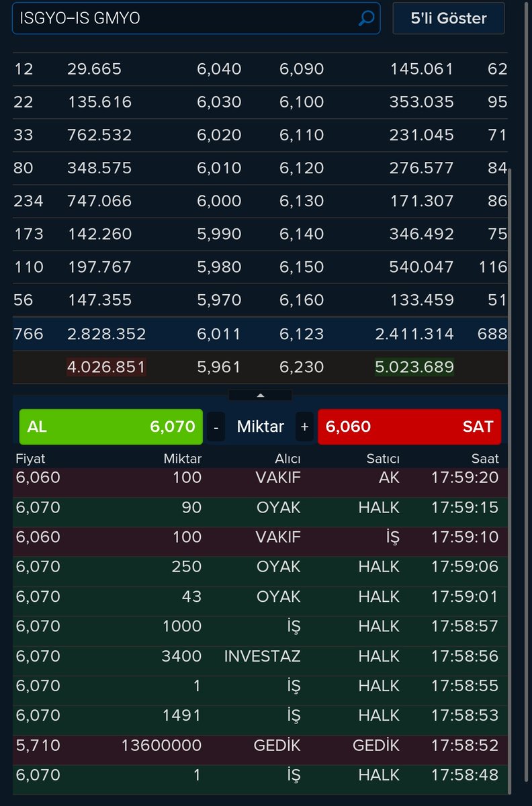Click the 5,710 trade price
The height and width of the screenshot is (806, 532).
point(38,746)
